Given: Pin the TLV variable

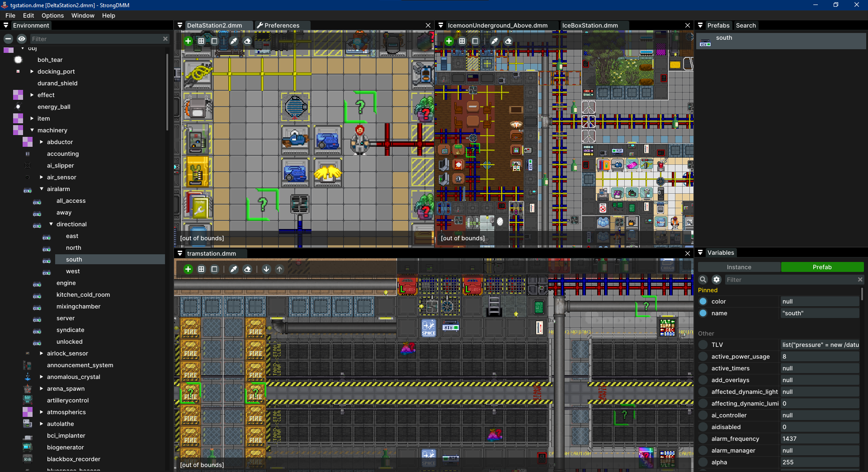Looking at the screenshot, I should pos(703,345).
